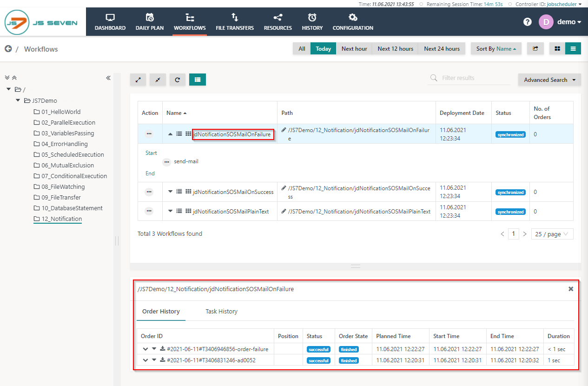
Task: Click list icon of jdNotificationSOSMailOnFailure
Action: [x=179, y=134]
